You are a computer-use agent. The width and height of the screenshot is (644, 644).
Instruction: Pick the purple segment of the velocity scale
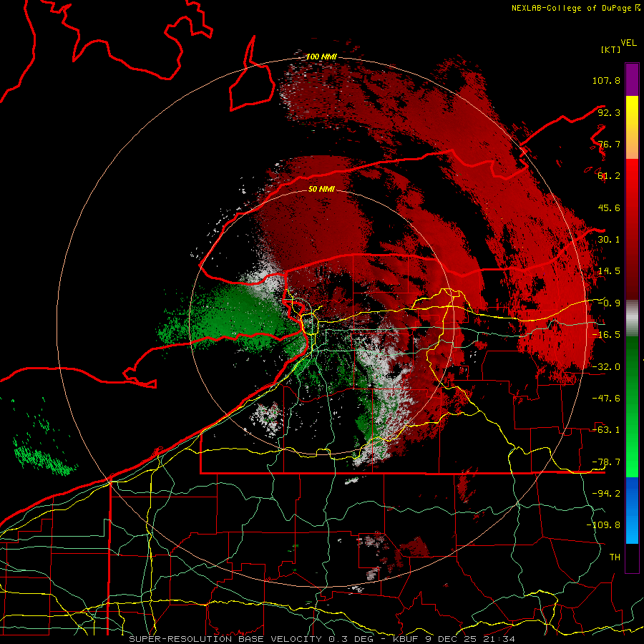tap(632, 79)
